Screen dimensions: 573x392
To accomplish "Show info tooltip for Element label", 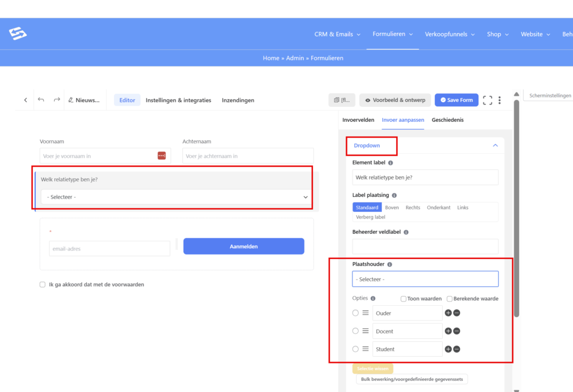I will tap(391, 163).
